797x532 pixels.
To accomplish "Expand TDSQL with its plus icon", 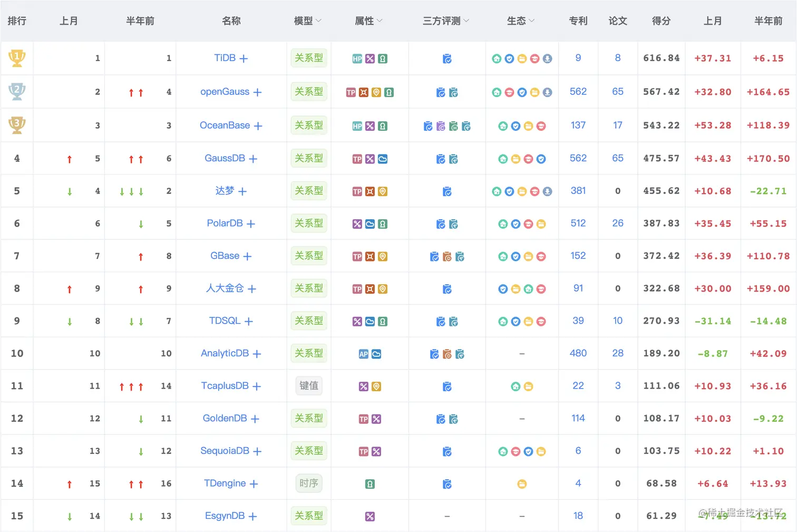I will (x=249, y=321).
